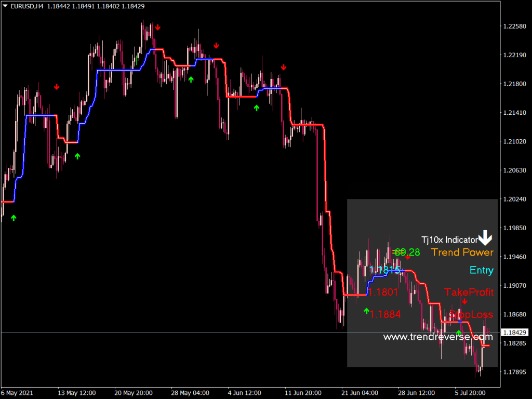This screenshot has height=399, width=532.
Task: Click the TakeProfit label text
Action: 469,292
